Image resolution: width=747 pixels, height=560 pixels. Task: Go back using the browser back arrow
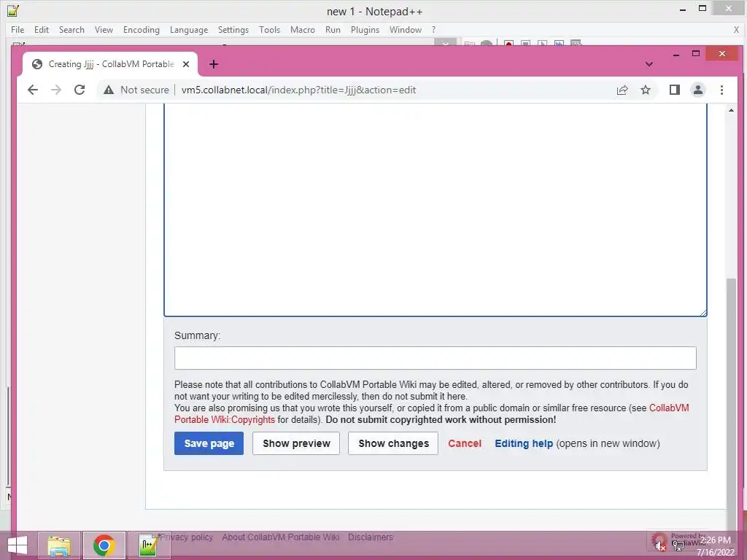pyautogui.click(x=32, y=90)
